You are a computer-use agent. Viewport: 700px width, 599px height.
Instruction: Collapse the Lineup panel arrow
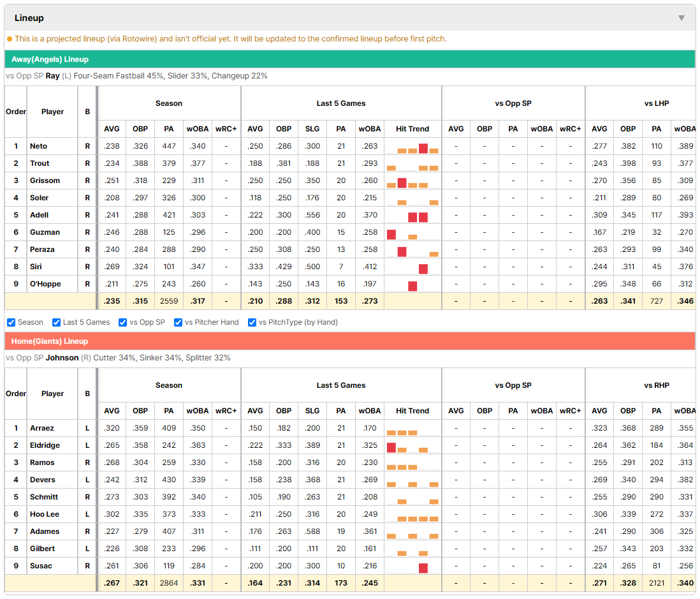coord(682,18)
